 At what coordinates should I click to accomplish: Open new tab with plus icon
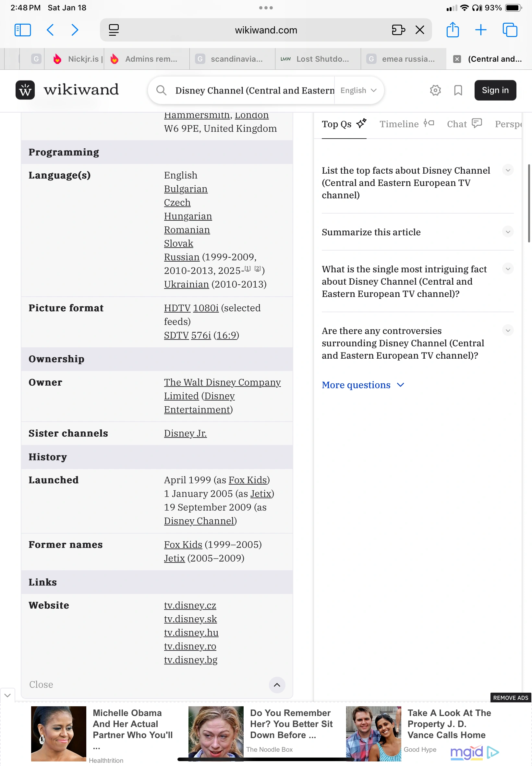(x=480, y=30)
